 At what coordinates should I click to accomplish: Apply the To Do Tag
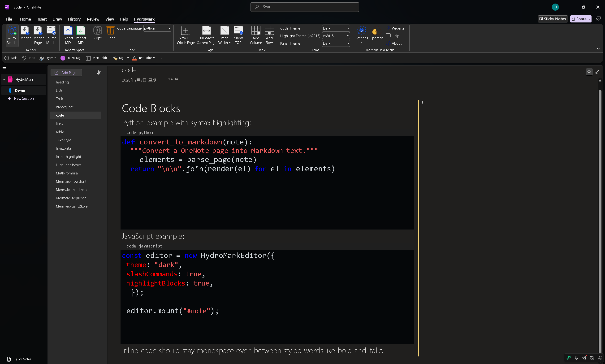click(x=71, y=58)
